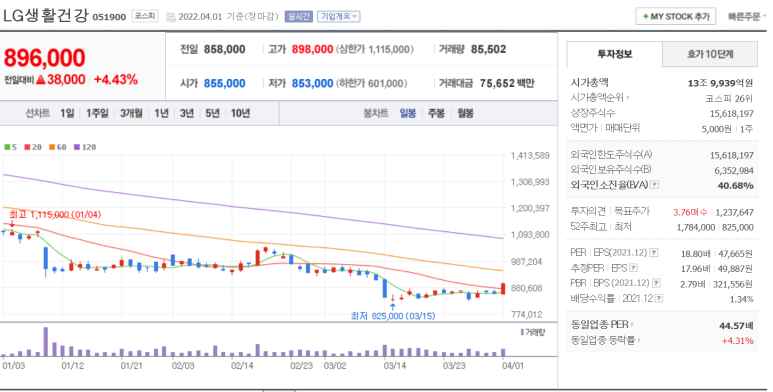
Task: Open help icon next to PBR BPS(2021.12)
Action: (656, 284)
